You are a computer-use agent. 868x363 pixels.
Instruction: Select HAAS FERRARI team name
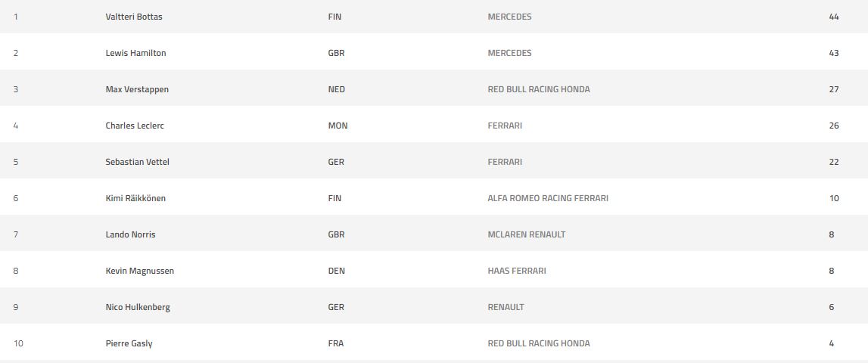coord(517,271)
